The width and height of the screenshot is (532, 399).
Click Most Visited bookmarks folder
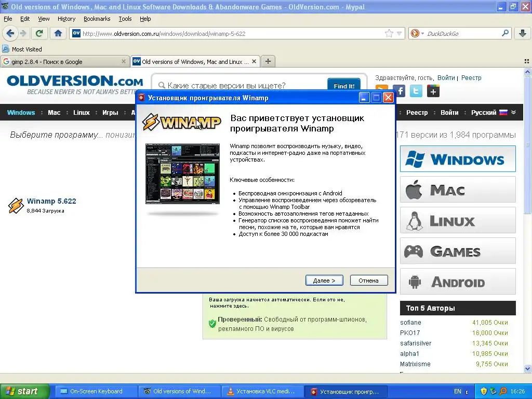point(22,49)
